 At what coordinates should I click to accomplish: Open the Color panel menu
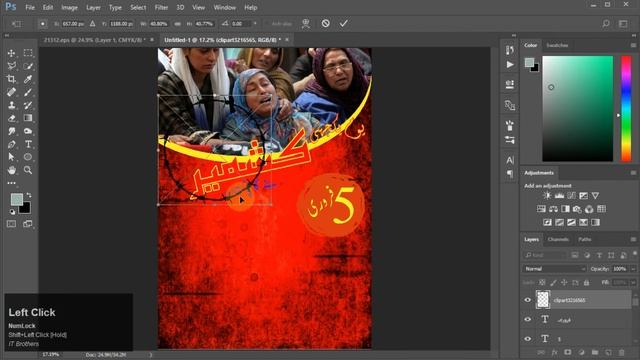click(x=633, y=45)
